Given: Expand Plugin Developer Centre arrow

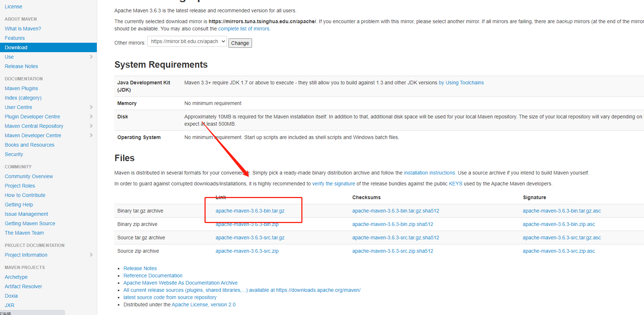Looking at the screenshot, I should coord(91,117).
